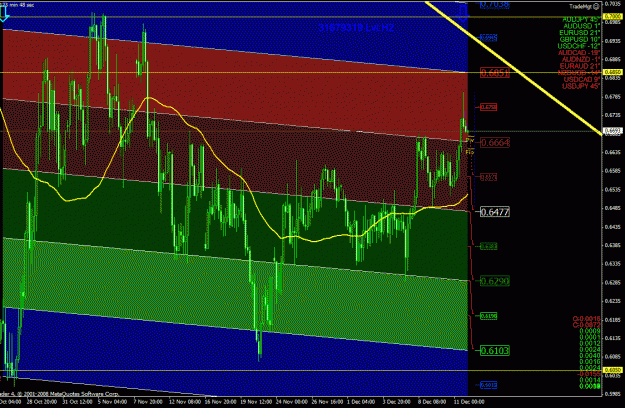Click the small green 0.6196 level label

pos(488,316)
